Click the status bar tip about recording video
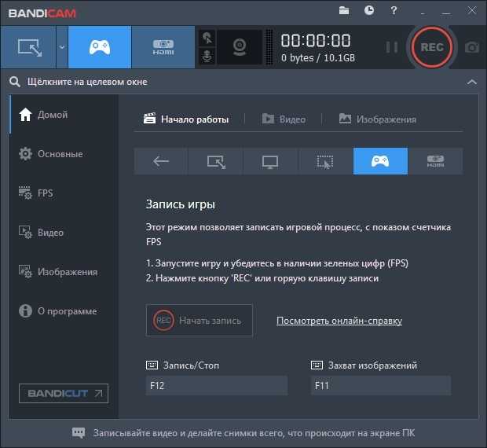Screen dimensions: 487x448 click(254, 433)
